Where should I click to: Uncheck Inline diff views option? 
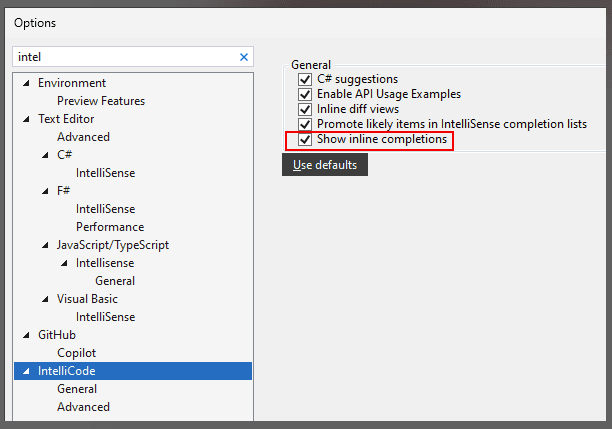[x=305, y=109]
